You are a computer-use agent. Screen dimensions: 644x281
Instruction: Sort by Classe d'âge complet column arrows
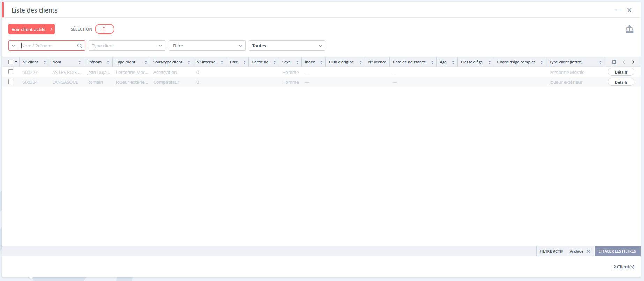542,62
